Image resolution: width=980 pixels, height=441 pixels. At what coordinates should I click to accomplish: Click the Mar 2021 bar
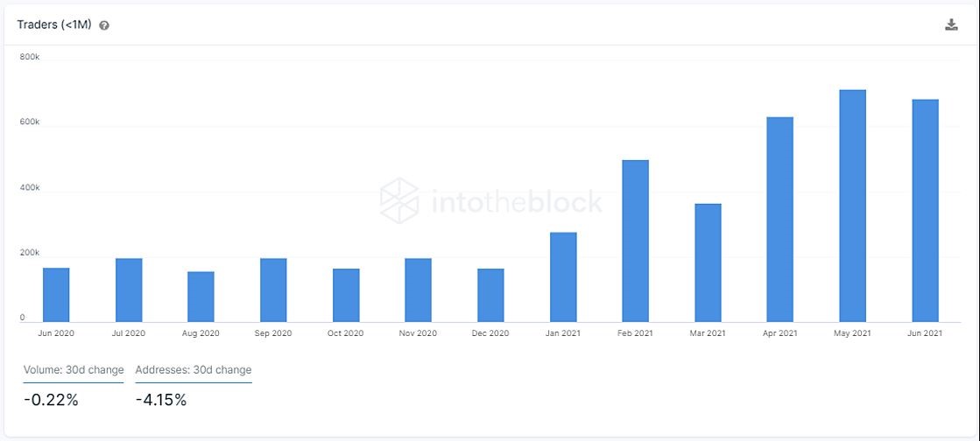[x=708, y=262]
